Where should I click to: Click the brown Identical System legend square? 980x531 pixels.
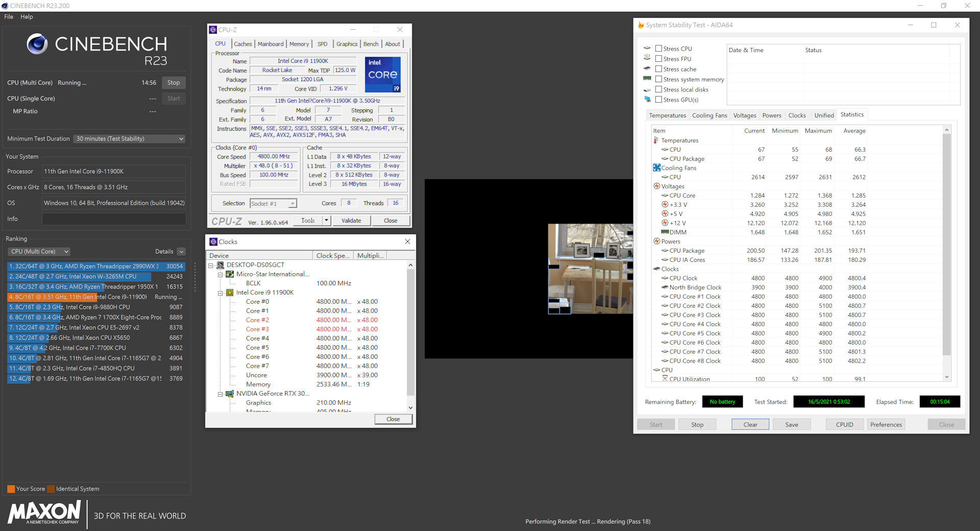point(51,489)
